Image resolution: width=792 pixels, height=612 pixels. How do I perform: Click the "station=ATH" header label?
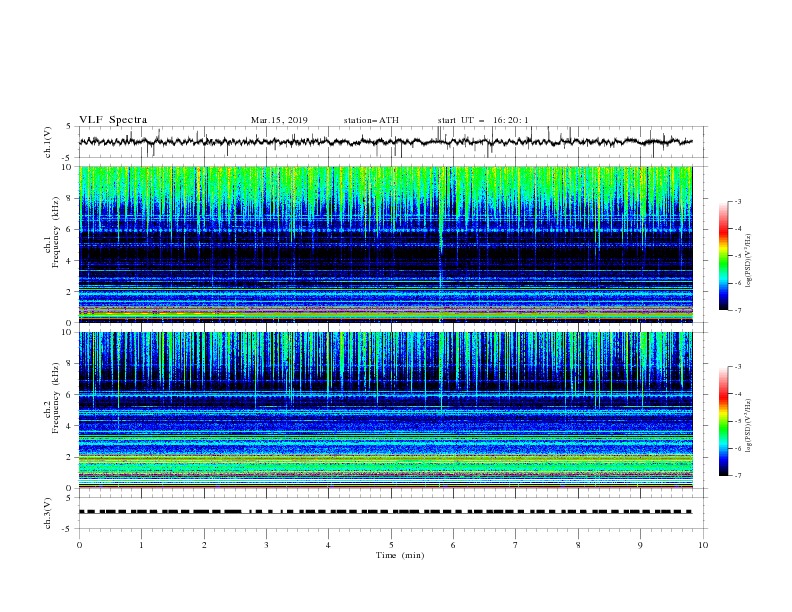coord(371,120)
